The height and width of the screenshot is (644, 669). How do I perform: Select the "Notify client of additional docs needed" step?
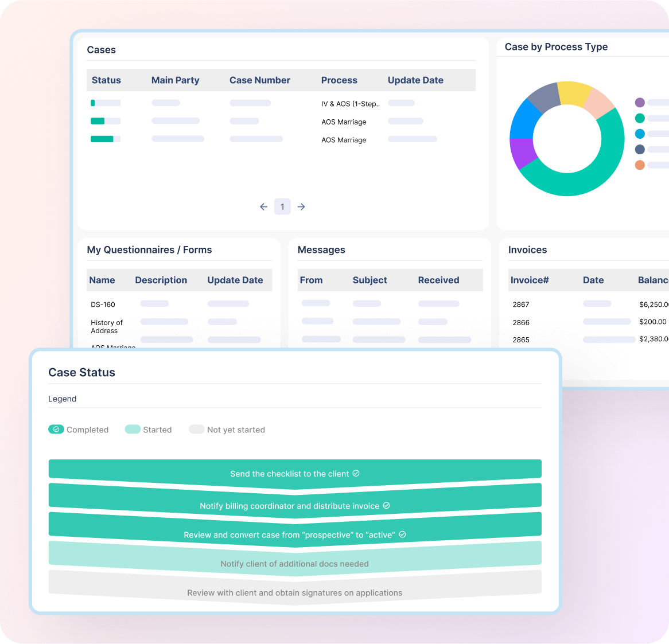click(x=295, y=564)
